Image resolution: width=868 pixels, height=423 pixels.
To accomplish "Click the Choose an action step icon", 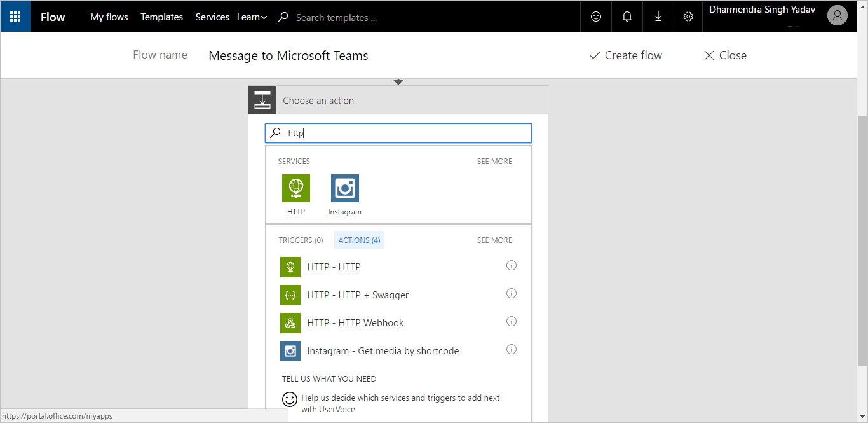I will (x=262, y=100).
